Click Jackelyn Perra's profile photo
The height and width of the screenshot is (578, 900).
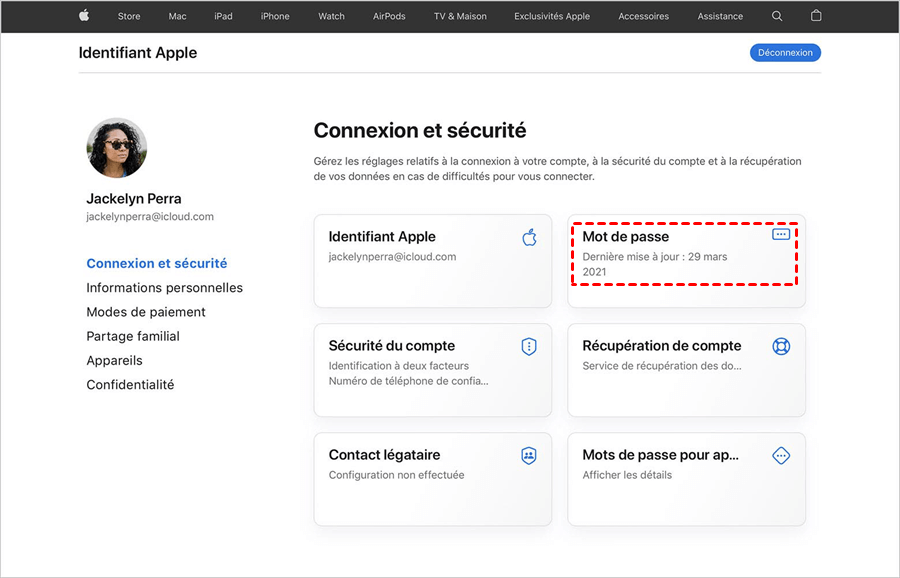coord(117,148)
